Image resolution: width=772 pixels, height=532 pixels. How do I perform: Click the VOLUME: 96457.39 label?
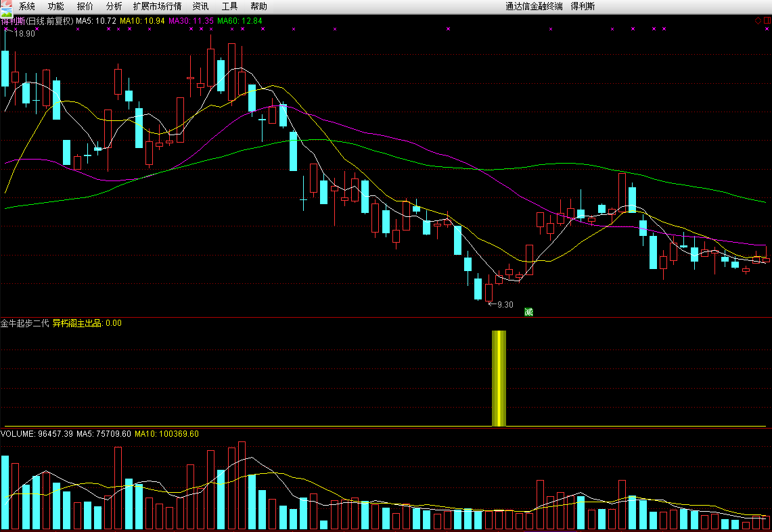(x=37, y=434)
